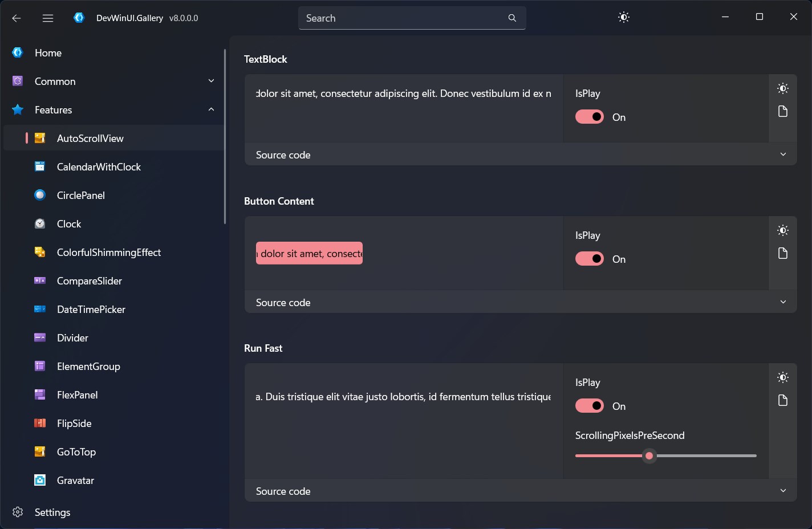
Task: Go to Home page
Action: 48,53
